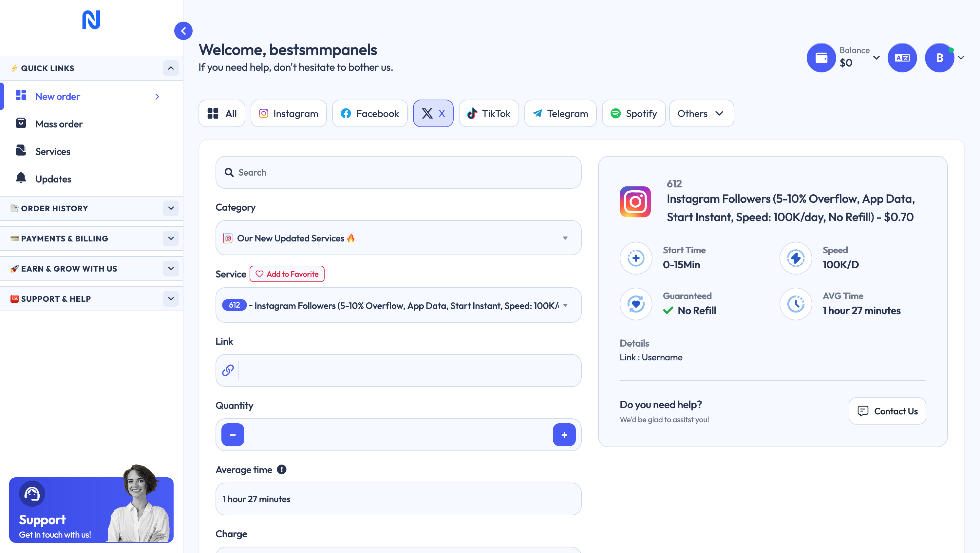Open the language translate icon
Viewport: 980px width, 553px height.
902,58
